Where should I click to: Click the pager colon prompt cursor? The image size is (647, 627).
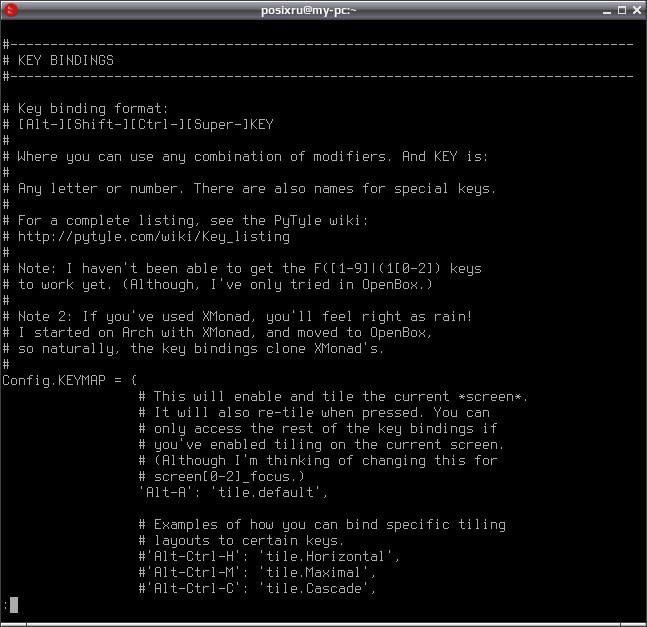coord(14,605)
